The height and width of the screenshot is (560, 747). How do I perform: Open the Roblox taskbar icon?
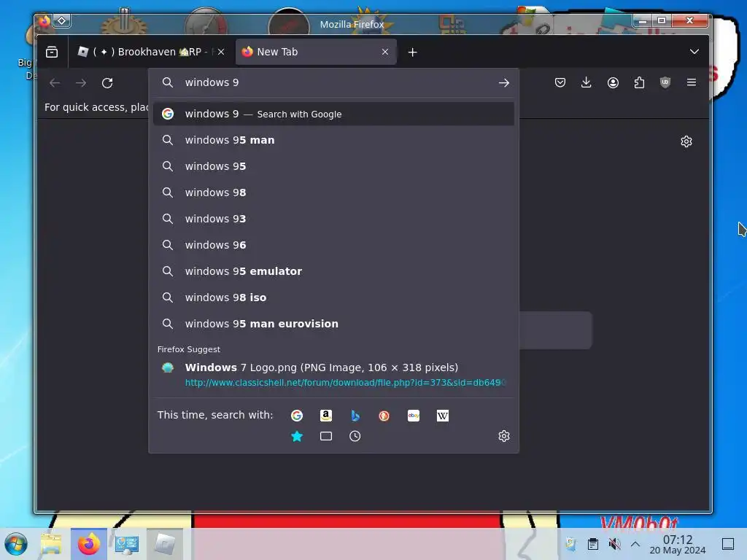(164, 544)
